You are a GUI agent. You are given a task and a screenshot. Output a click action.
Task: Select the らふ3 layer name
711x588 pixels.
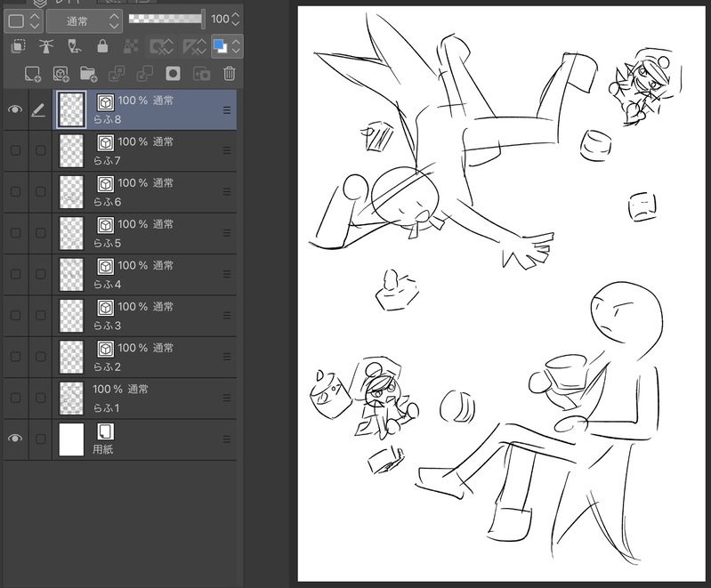click(107, 326)
